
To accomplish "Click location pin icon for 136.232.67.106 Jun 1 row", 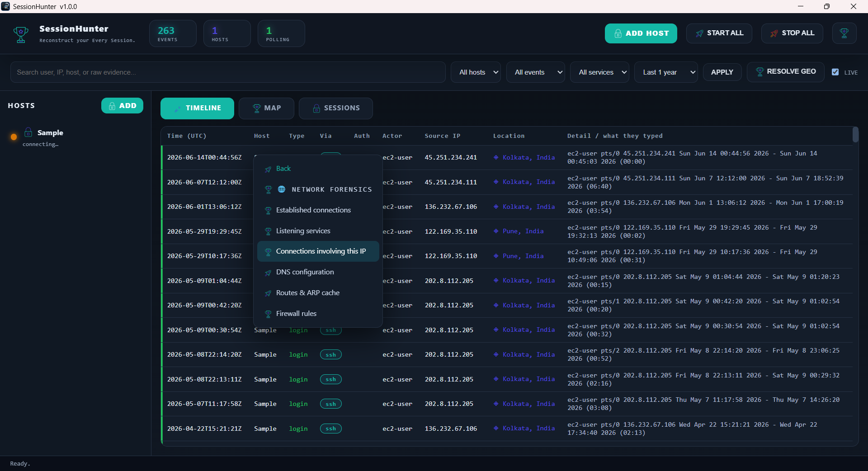I will 496,207.
